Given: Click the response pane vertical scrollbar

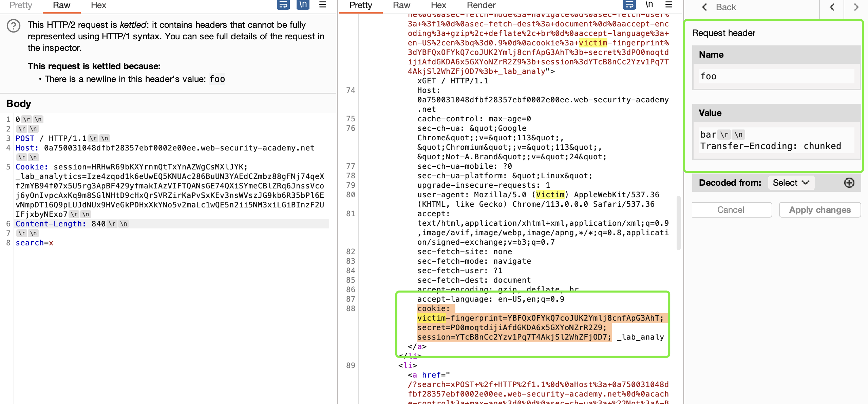Looking at the screenshot, I should click(678, 222).
